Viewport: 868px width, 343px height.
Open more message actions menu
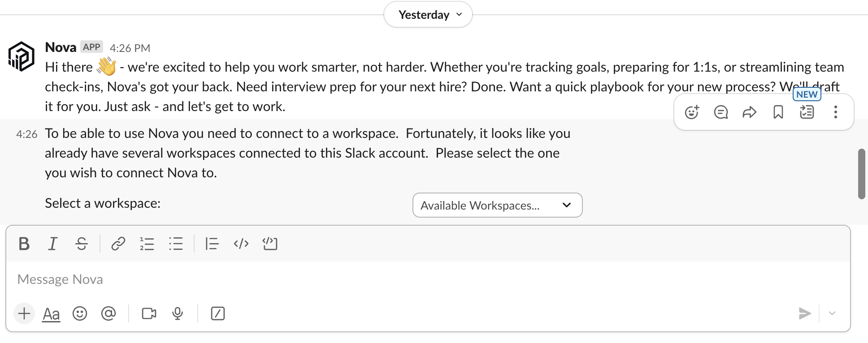(836, 112)
